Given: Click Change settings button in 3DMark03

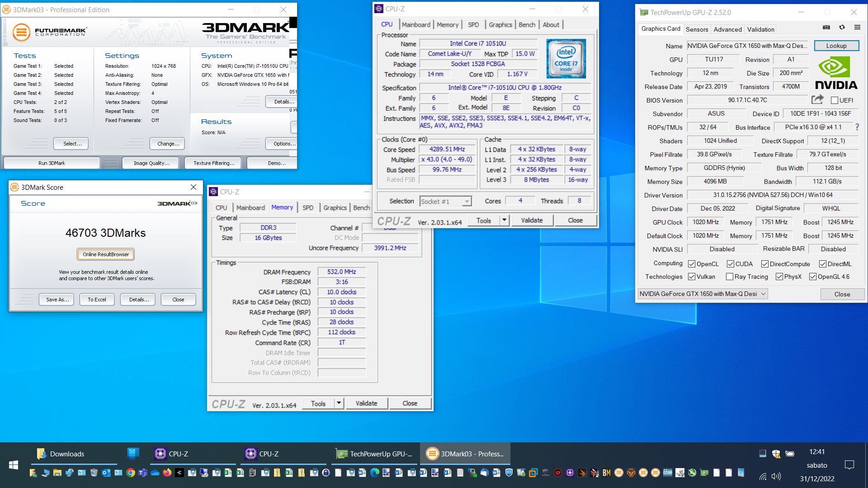Looking at the screenshot, I should [x=168, y=144].
